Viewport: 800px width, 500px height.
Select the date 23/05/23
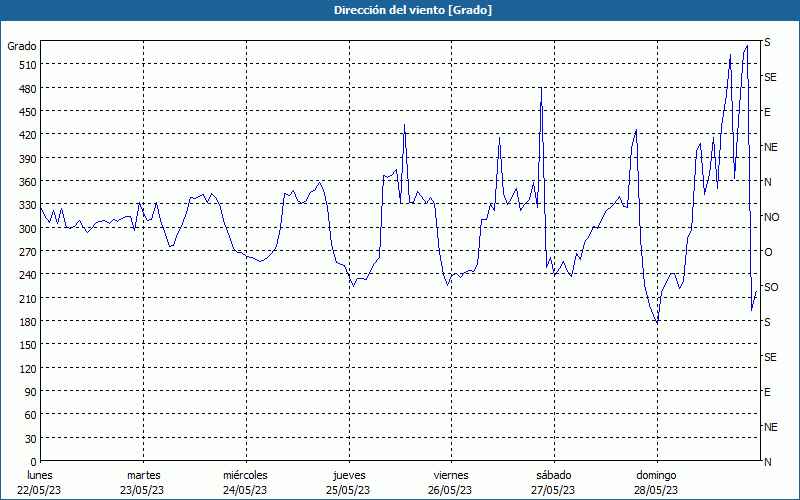point(142,490)
